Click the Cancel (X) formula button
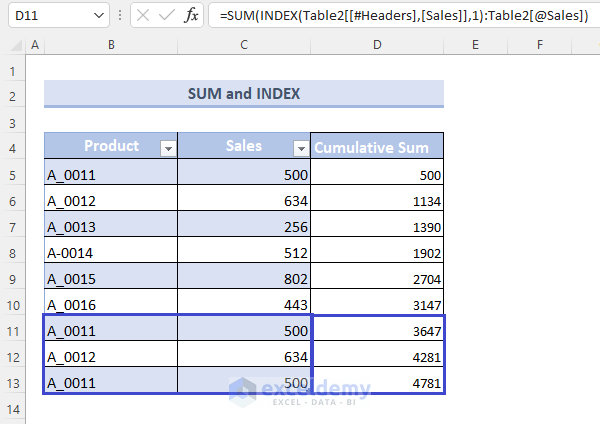This screenshot has width=600, height=424. coord(144,15)
